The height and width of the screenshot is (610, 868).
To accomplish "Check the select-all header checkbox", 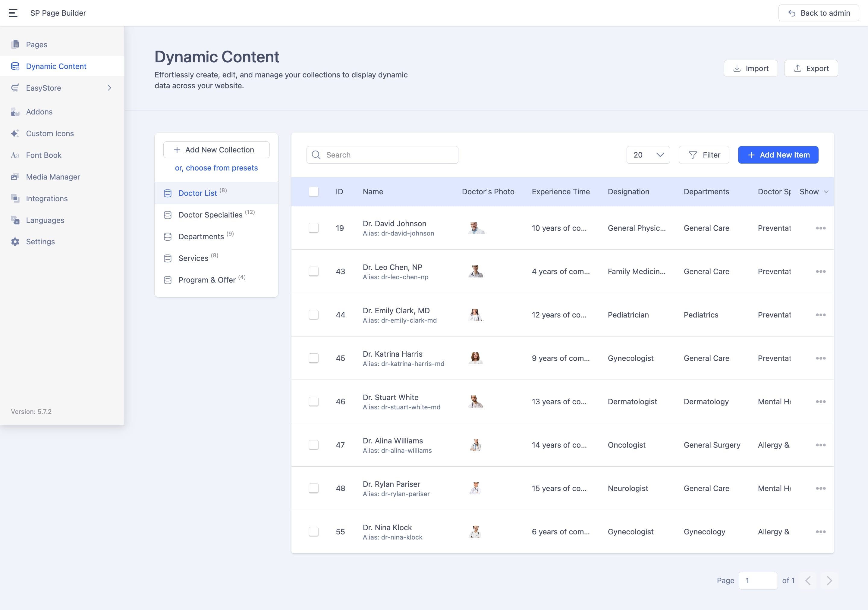I will coord(313,192).
